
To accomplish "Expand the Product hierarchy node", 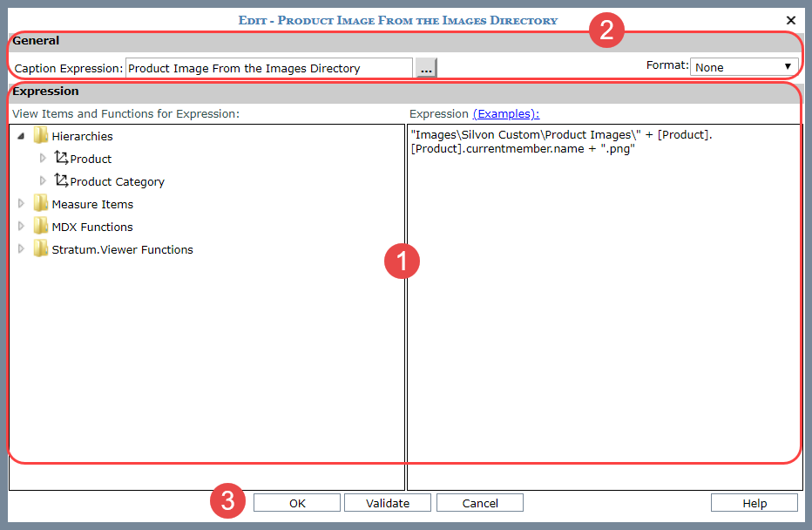I will (43, 159).
